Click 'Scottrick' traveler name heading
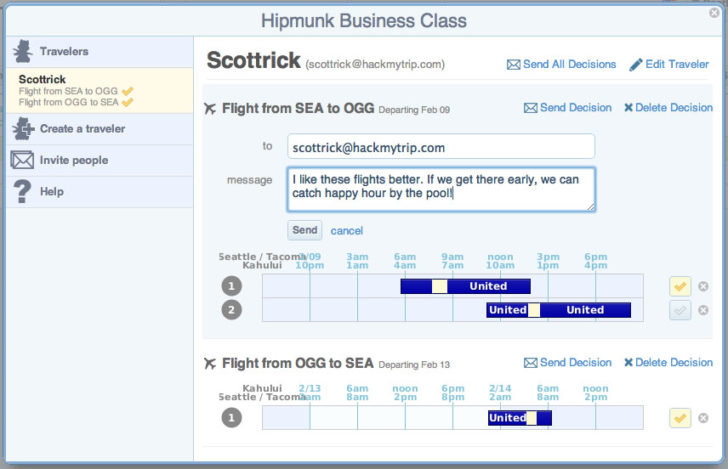This screenshot has height=469, width=728. [254, 60]
